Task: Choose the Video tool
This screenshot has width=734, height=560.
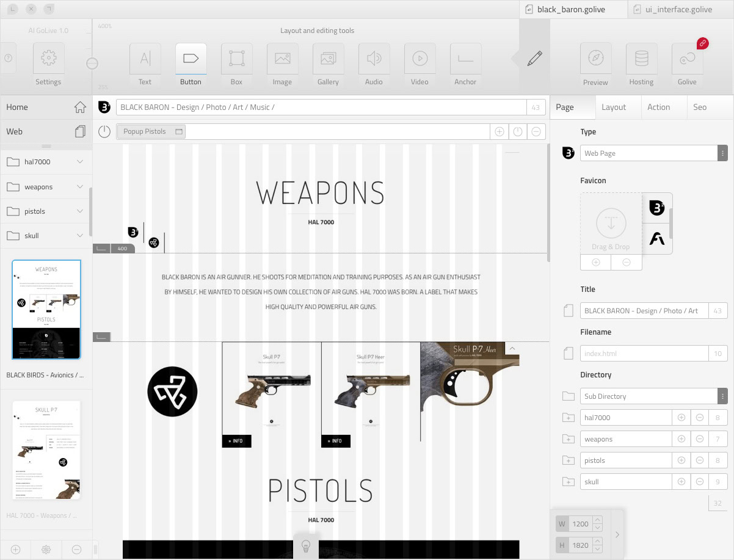Action: [420, 59]
